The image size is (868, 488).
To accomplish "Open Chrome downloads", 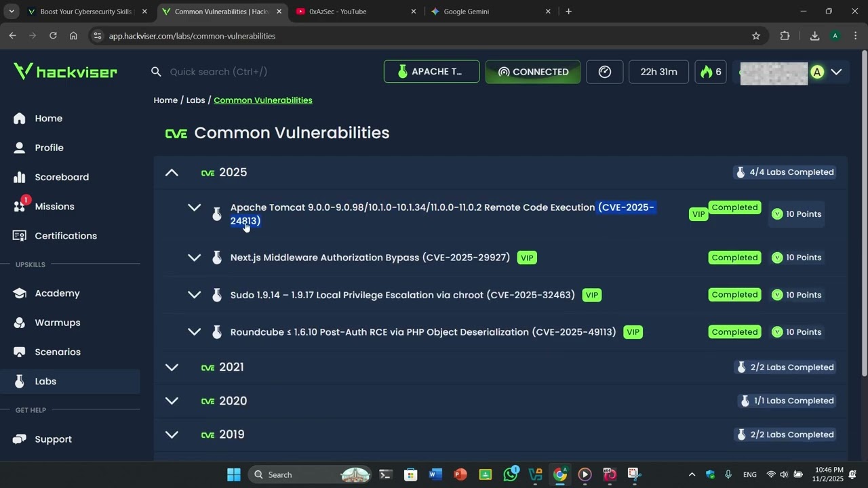I will click(815, 36).
